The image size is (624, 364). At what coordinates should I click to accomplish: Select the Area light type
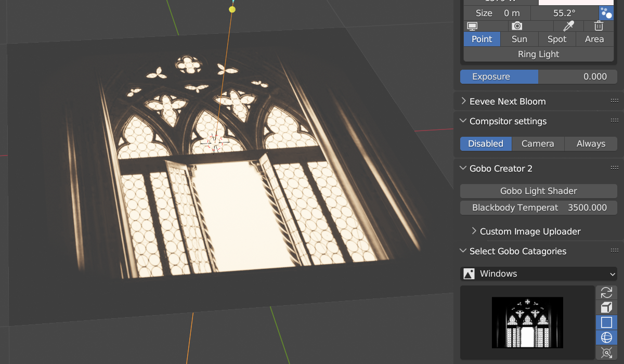point(594,39)
